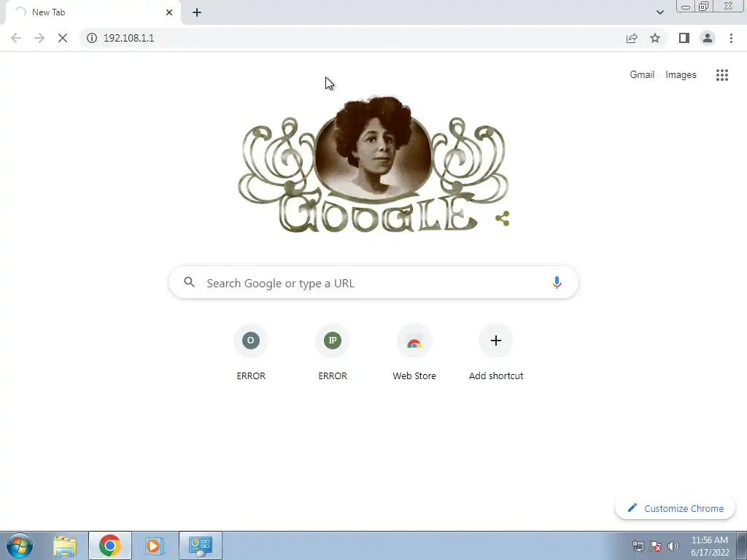Select the New Tab tab
The width and height of the screenshot is (747, 560).
93,12
